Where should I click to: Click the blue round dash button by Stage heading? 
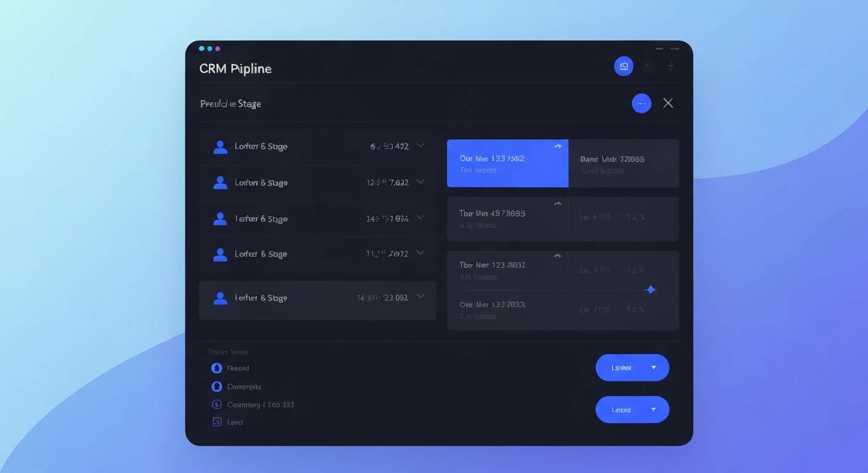(x=641, y=103)
